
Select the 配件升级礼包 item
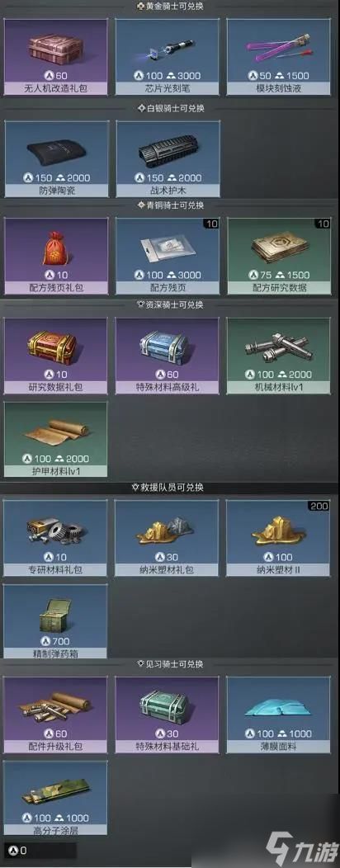point(56,715)
